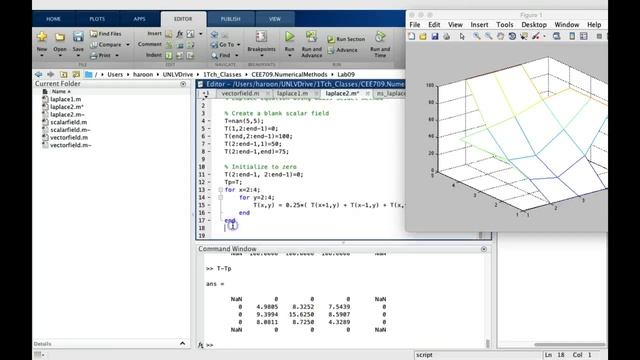Screen dimensions: 640x360
Task: Open the Print dropdown arrow
Action: 117,55
